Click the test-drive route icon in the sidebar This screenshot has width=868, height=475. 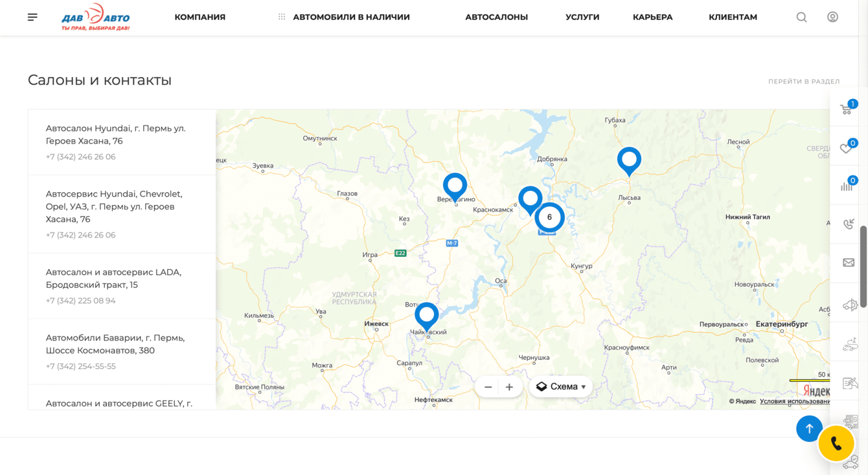click(850, 345)
